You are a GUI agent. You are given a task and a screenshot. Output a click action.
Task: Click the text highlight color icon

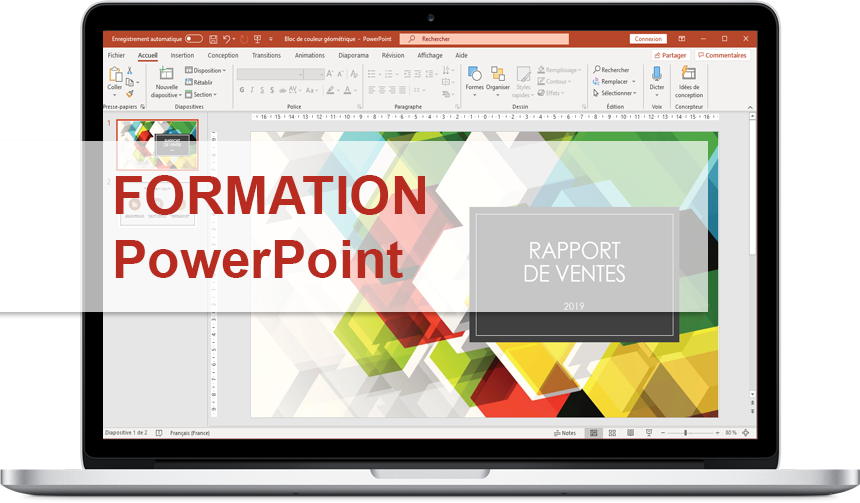coord(330,90)
